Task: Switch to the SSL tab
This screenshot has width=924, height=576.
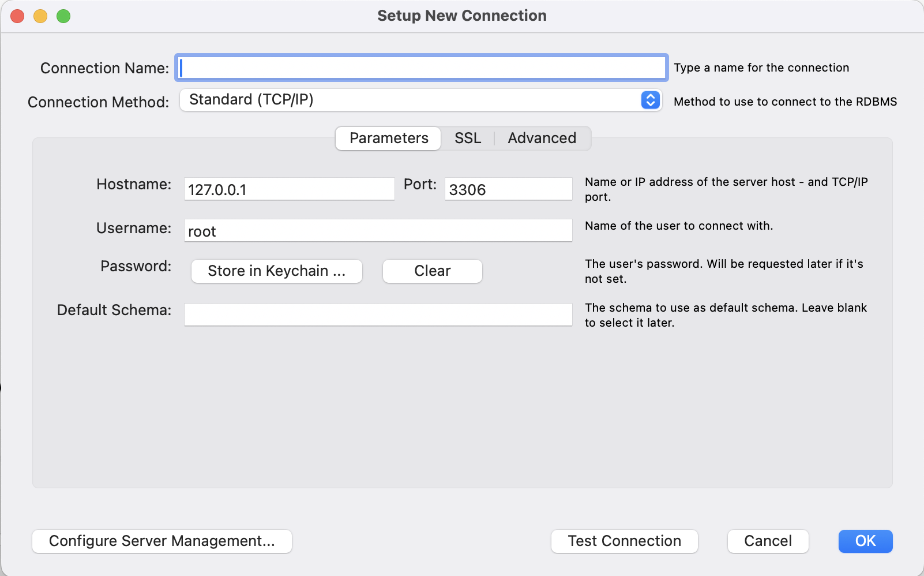Action: click(467, 139)
